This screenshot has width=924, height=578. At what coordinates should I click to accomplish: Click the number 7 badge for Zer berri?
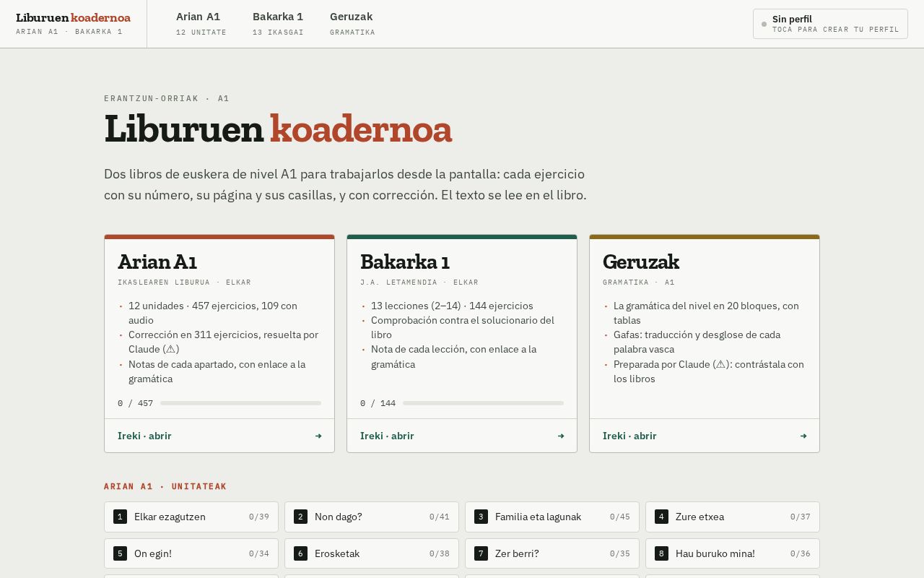[481, 553]
